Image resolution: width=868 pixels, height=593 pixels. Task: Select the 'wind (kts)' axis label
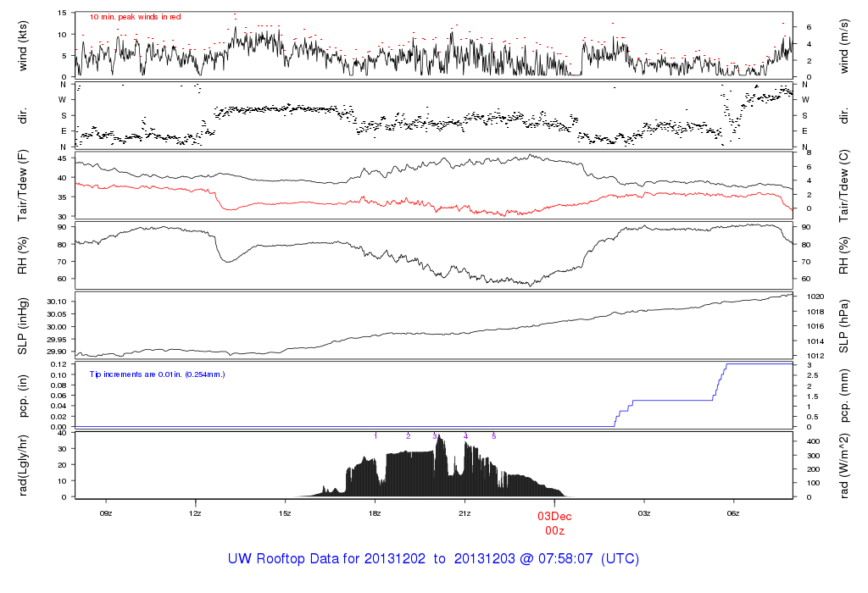23,46
